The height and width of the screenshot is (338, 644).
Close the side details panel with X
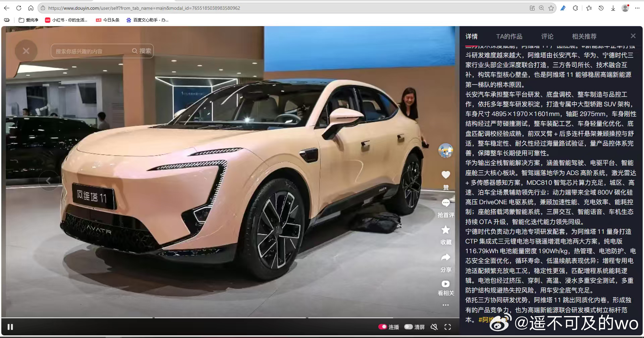tap(633, 36)
